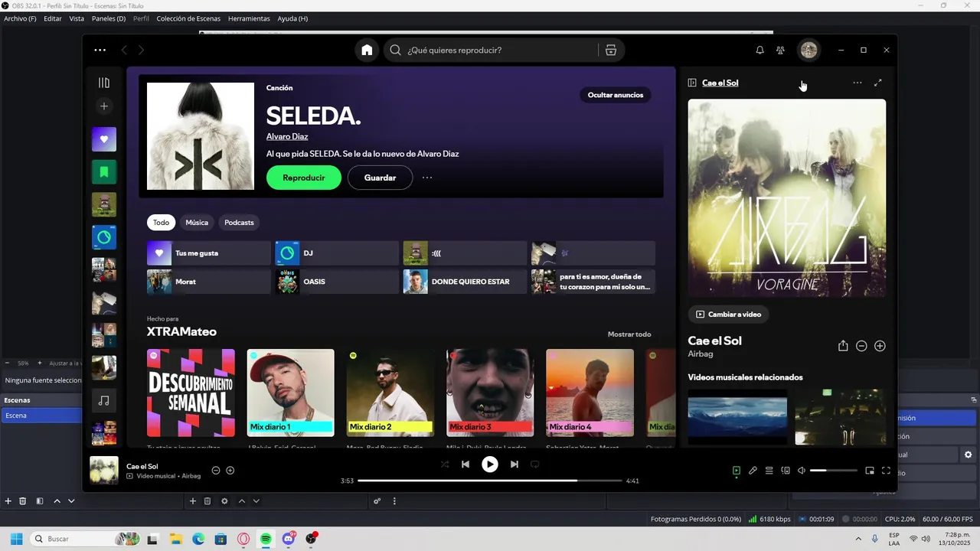Click Mostrar todo link
The width and height of the screenshot is (980, 551).
pos(629,334)
